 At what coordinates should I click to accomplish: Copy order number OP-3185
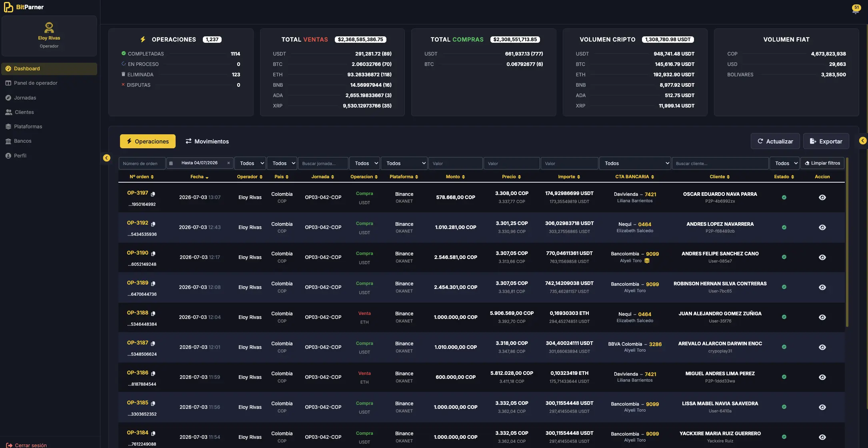(x=153, y=404)
